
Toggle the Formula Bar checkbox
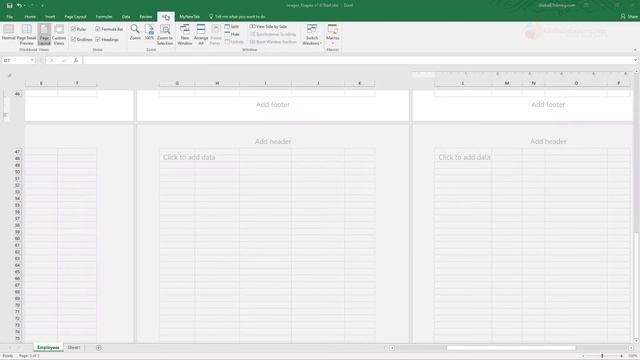[109, 29]
